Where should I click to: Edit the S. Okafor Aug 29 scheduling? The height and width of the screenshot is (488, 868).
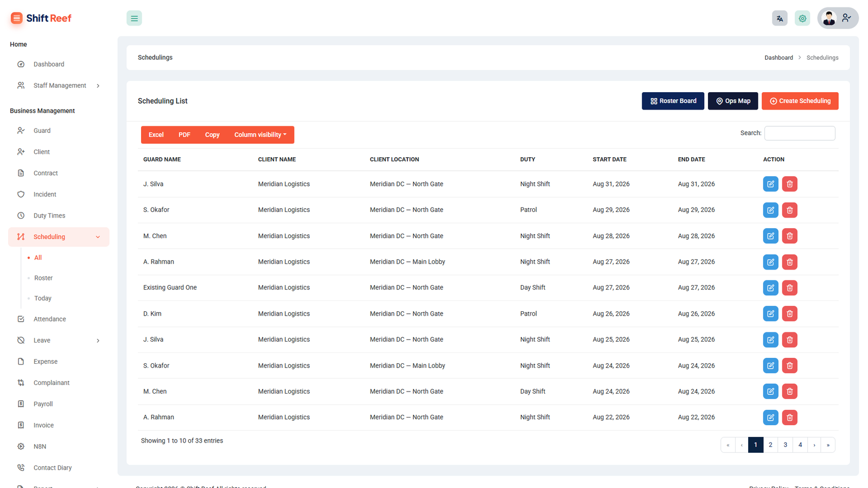pos(770,210)
